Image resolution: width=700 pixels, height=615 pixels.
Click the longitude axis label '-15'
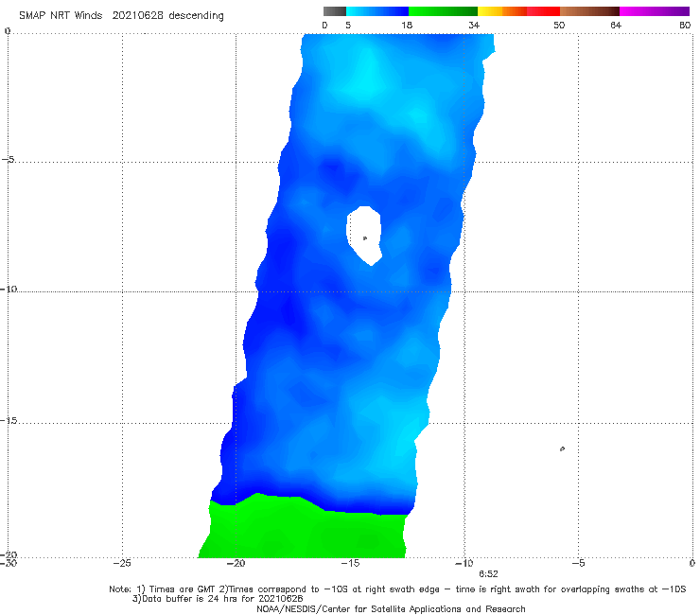click(350, 563)
